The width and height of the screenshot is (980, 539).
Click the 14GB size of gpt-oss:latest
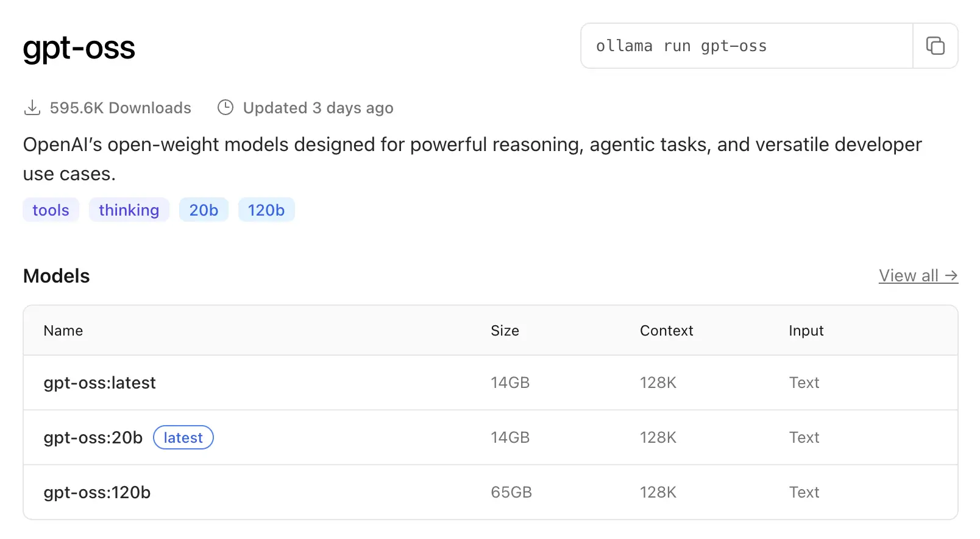tap(511, 382)
